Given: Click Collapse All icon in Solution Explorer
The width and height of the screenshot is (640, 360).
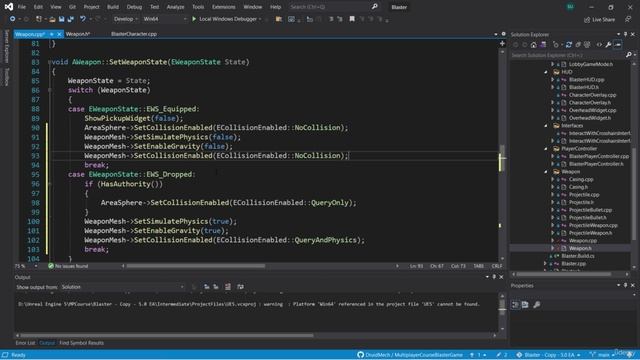Looking at the screenshot, I should [578, 44].
